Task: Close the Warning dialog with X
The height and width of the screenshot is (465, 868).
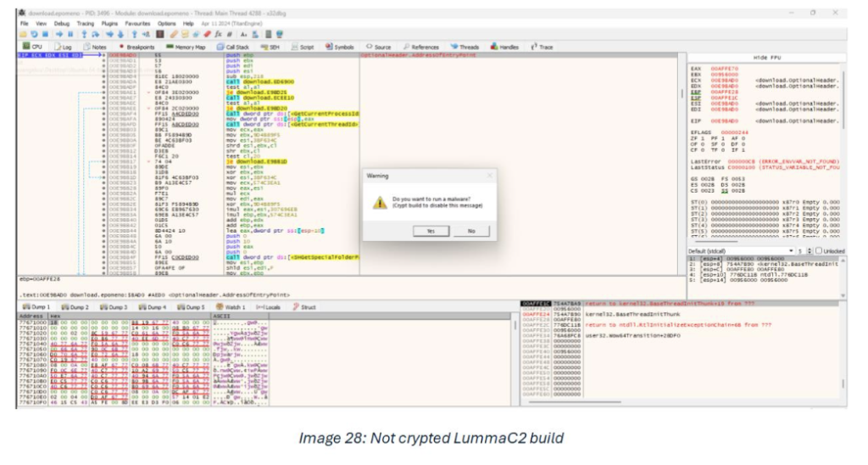Action: (x=489, y=175)
